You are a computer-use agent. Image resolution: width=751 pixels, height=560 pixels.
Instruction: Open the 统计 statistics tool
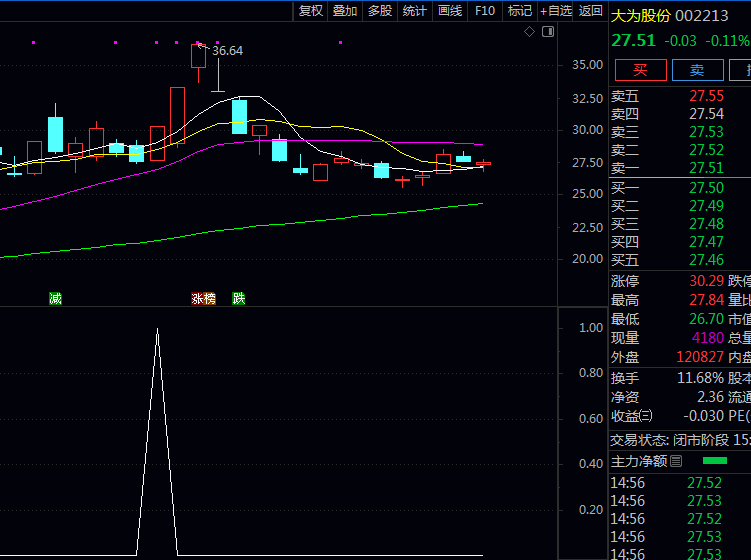tap(414, 11)
